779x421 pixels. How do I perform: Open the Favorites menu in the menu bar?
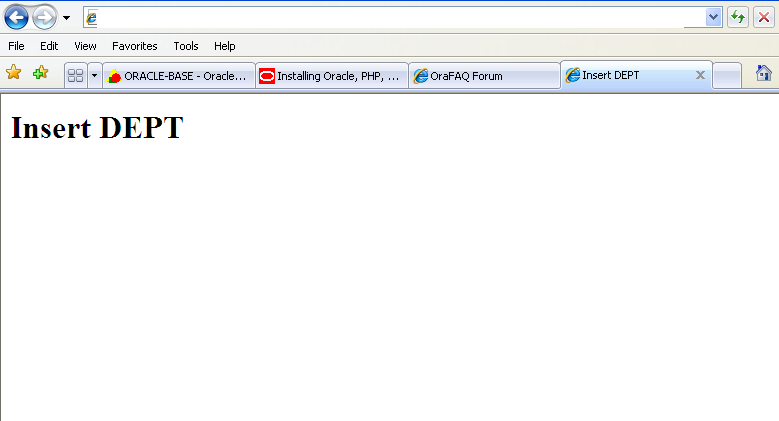coord(134,46)
